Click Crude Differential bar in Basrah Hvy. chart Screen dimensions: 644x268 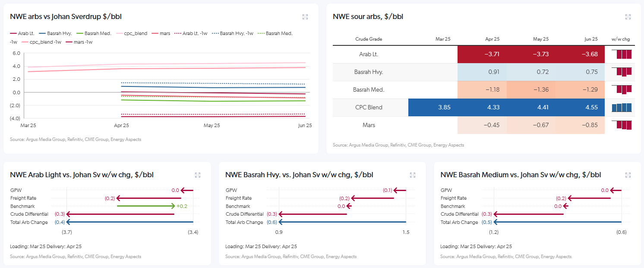click(x=313, y=214)
